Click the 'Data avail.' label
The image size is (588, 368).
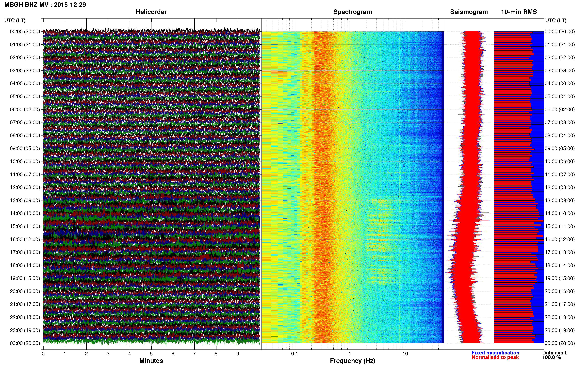(555, 353)
